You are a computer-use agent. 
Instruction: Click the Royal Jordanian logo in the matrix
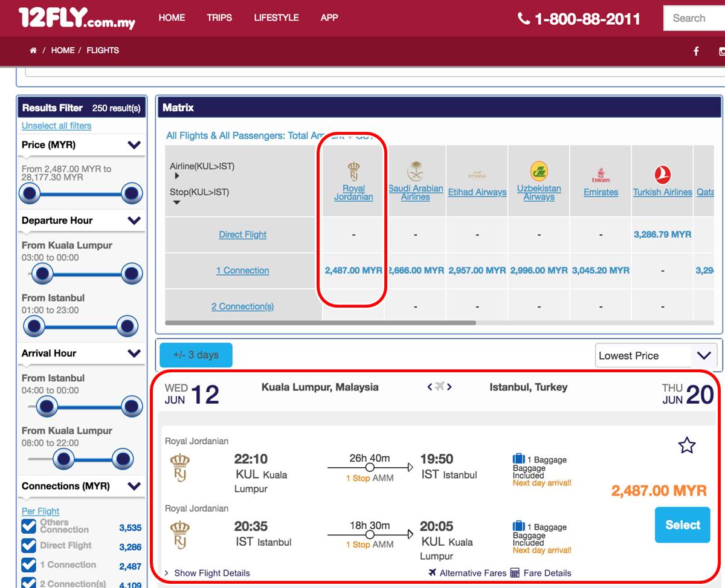pos(353,171)
